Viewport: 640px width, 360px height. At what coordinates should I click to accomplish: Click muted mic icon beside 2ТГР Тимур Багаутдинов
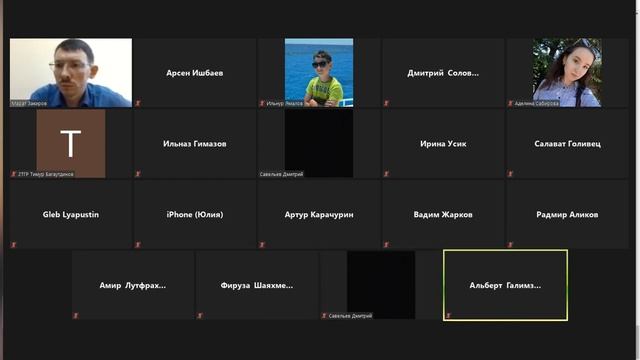[x=14, y=174]
